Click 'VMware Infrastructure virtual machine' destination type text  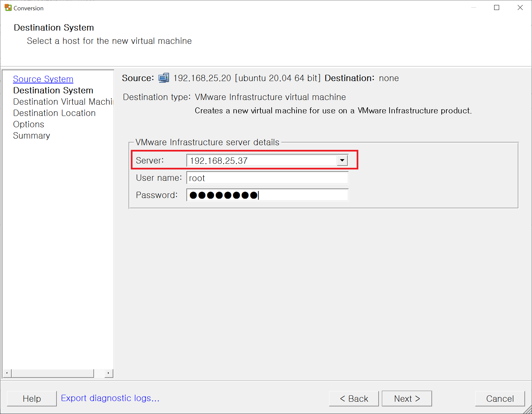(270, 97)
